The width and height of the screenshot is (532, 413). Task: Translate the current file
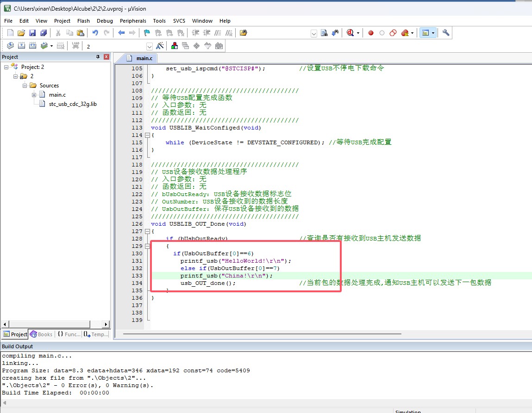10,46
